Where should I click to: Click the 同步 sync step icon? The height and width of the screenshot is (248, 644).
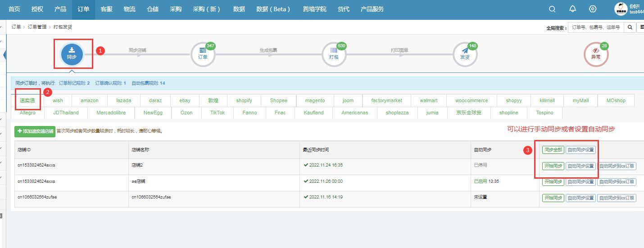coord(72,54)
